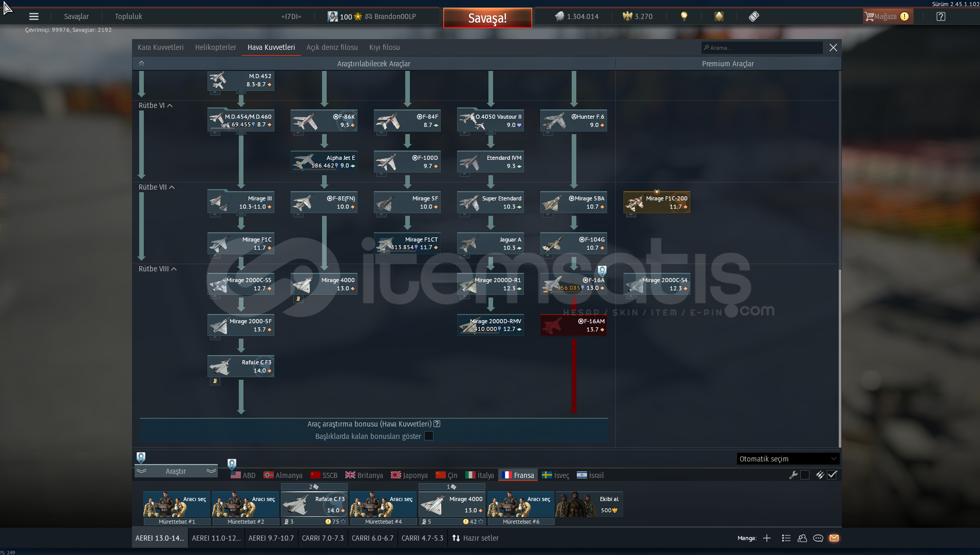Select the CARRI 7.0-7.3 preset
Viewport: 980px width, 555px height.
(323, 538)
